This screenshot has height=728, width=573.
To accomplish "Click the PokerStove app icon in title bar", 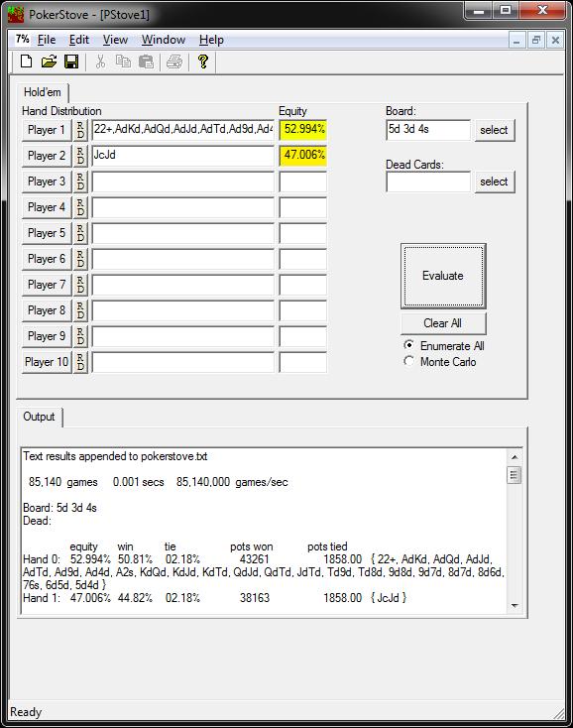I will 16,15.
